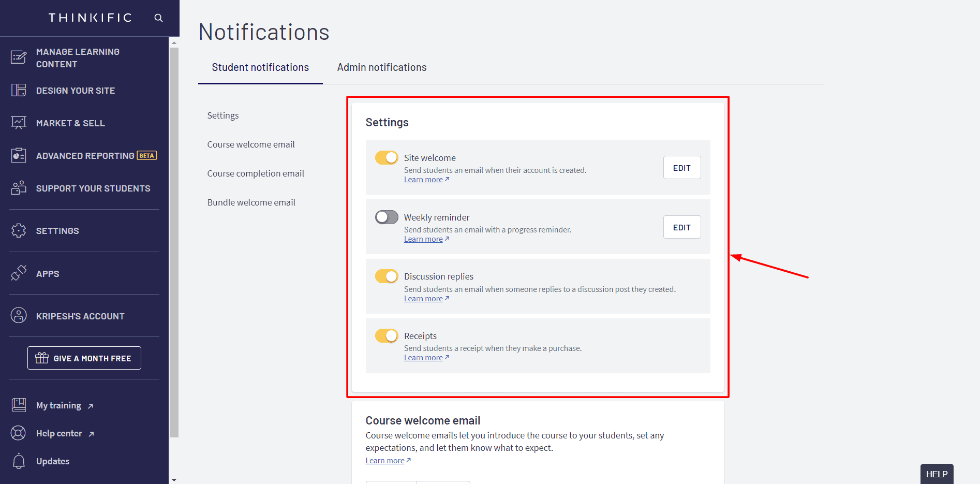Open the Help button at bottom right

pyautogui.click(x=937, y=474)
